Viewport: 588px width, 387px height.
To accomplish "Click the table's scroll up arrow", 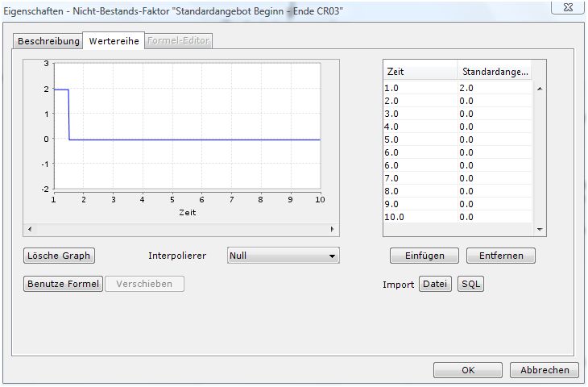I will coord(539,89).
